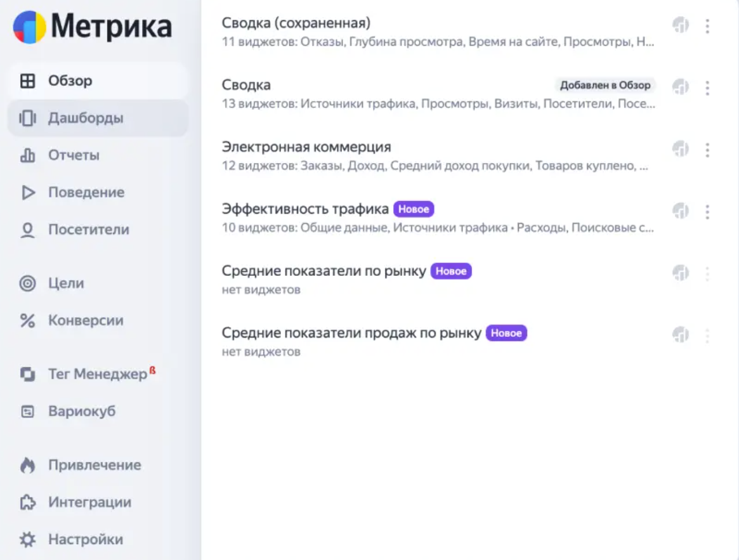This screenshot has height=560, width=739.
Task: Click the Интеграции puzzle icon
Action: point(27,503)
